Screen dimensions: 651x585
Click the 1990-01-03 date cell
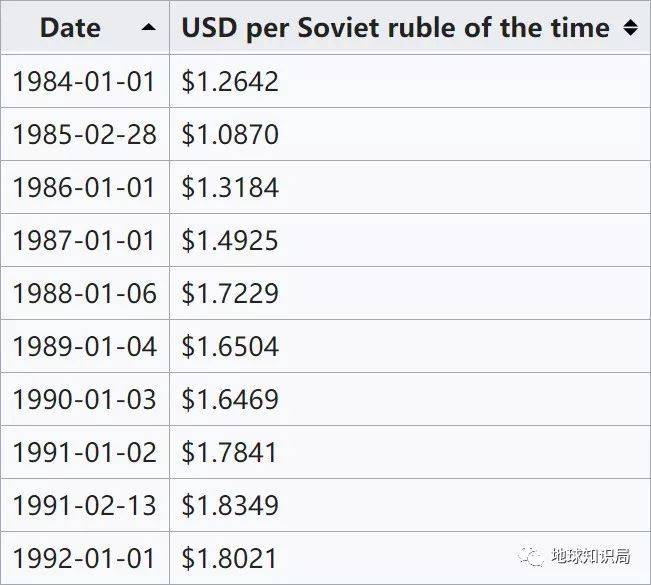85,399
